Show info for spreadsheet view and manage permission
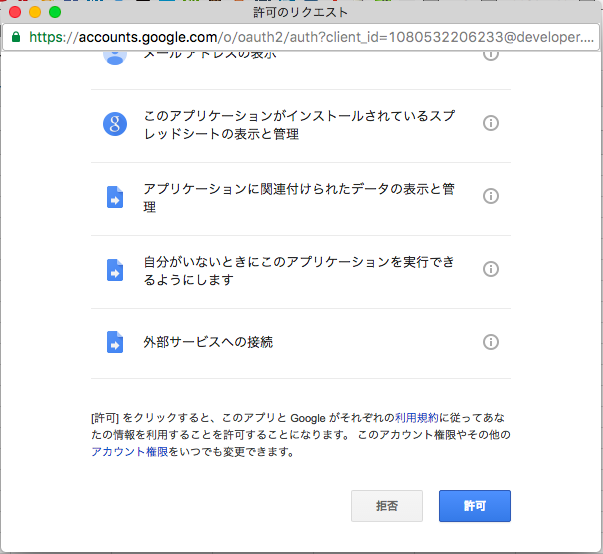Viewport: 603px width, 554px height. pyautogui.click(x=491, y=123)
